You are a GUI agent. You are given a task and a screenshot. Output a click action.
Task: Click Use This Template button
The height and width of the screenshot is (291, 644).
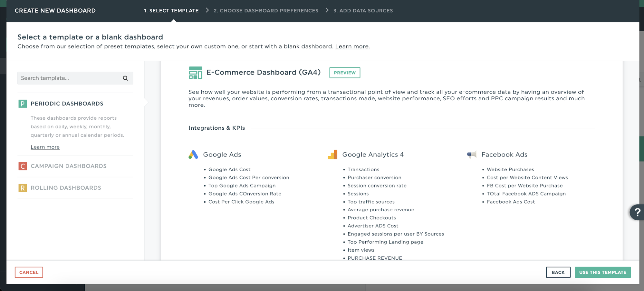coord(602,272)
